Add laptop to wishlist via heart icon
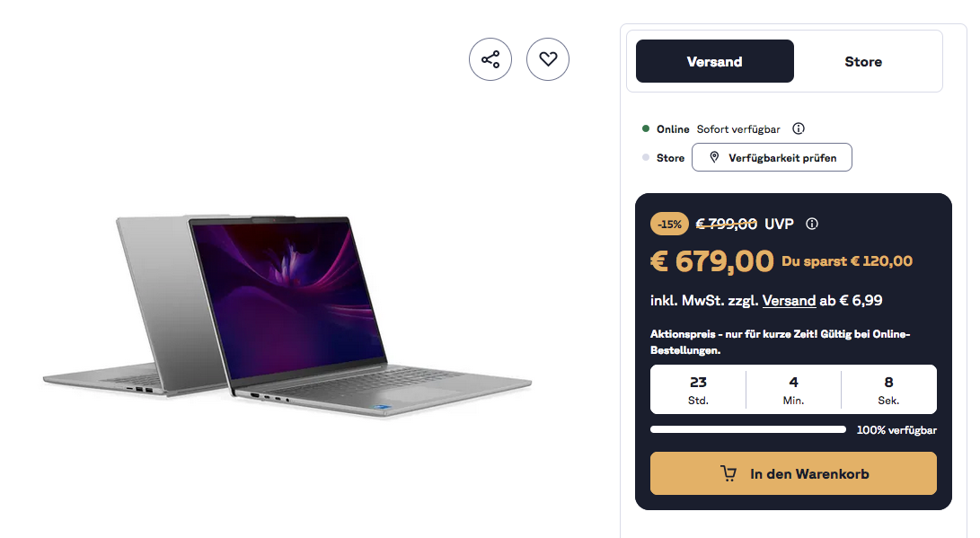980x538 pixels. pyautogui.click(x=548, y=59)
